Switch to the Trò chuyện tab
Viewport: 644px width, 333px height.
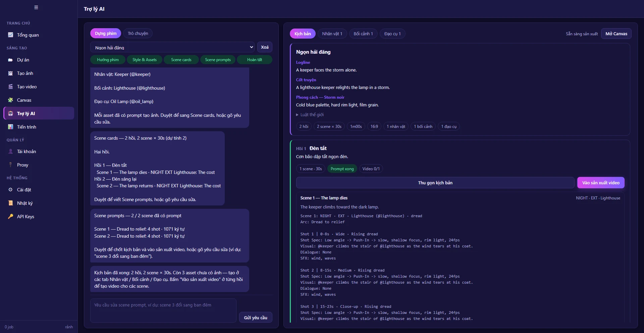138,33
